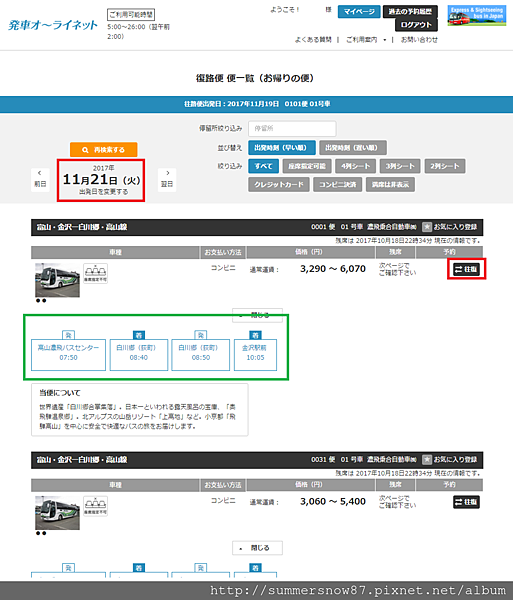Filter by 2列シート
The height and width of the screenshot is (600, 513).
tap(445, 166)
